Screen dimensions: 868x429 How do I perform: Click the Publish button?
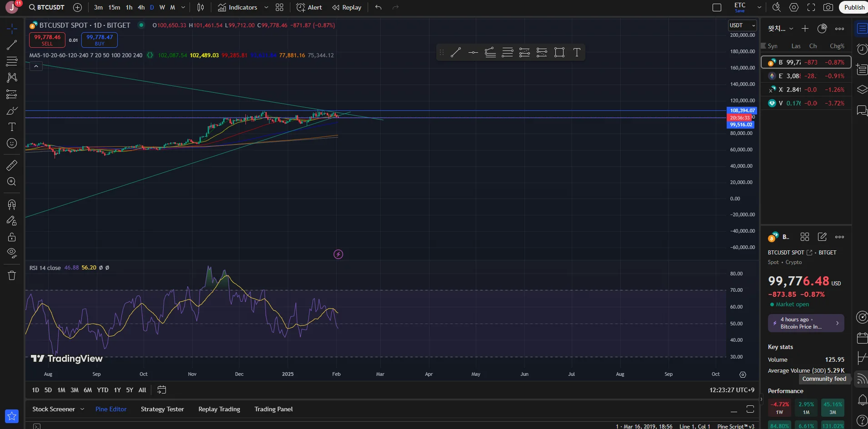[854, 7]
